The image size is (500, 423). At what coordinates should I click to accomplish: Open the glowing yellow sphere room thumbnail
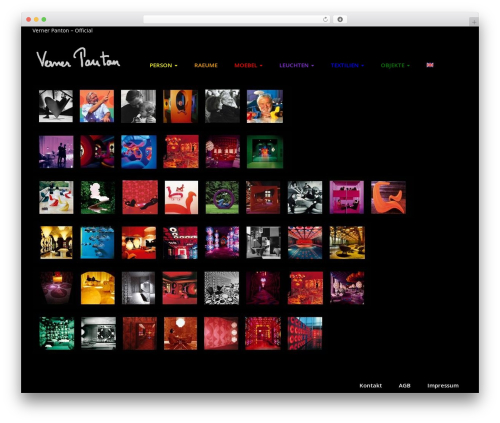click(98, 288)
